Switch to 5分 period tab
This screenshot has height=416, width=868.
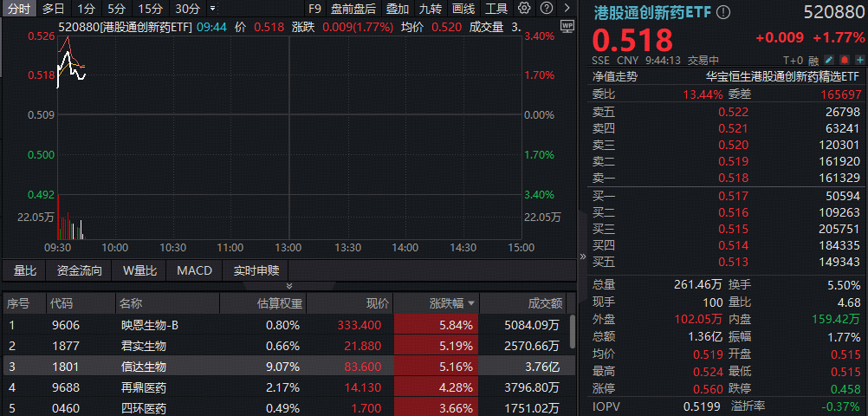(116, 9)
